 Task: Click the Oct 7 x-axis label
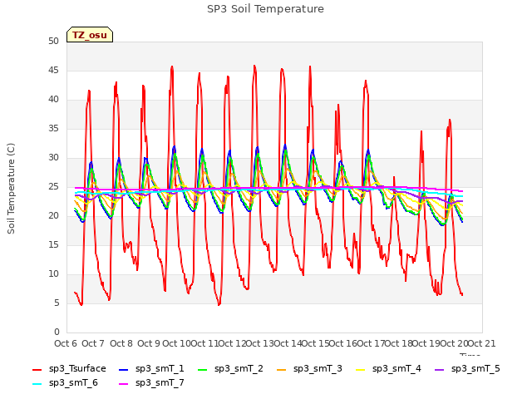(93, 343)
